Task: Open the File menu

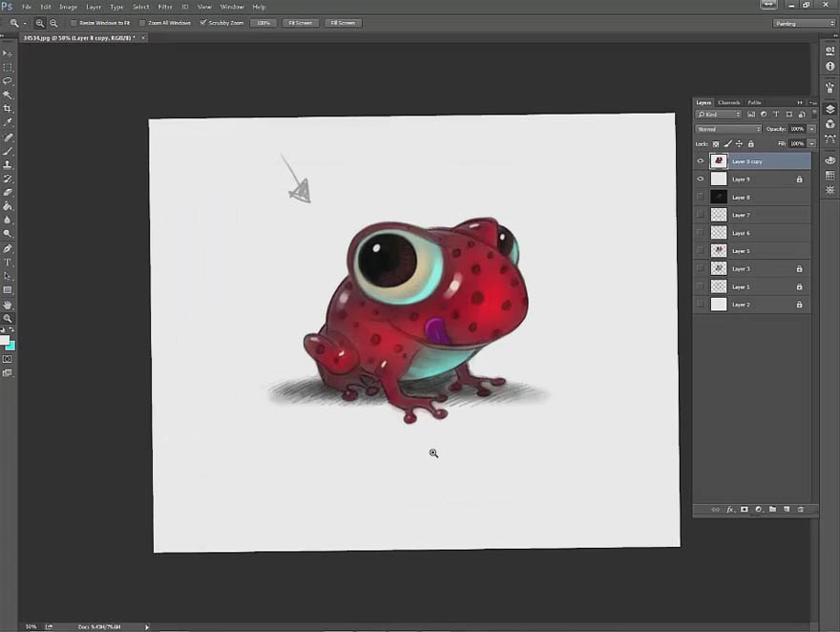Action: point(27,7)
